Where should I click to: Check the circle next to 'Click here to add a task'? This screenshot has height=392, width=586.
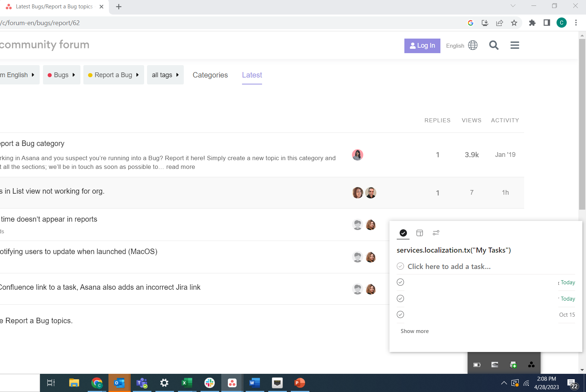tap(400, 266)
